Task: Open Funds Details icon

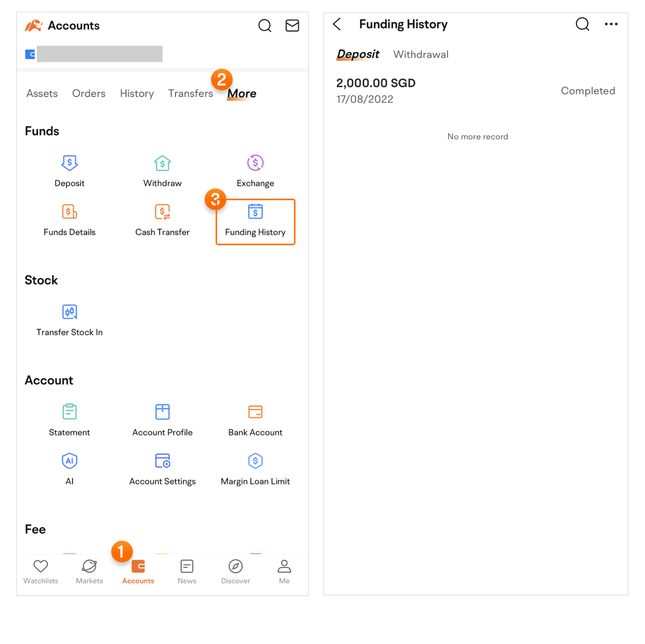Action: 70,212
